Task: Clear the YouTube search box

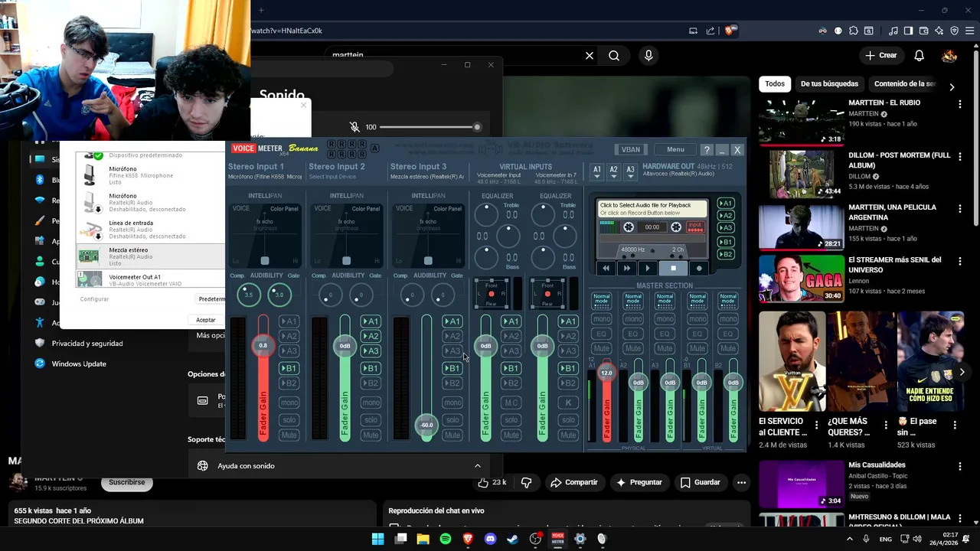Action: [590, 56]
